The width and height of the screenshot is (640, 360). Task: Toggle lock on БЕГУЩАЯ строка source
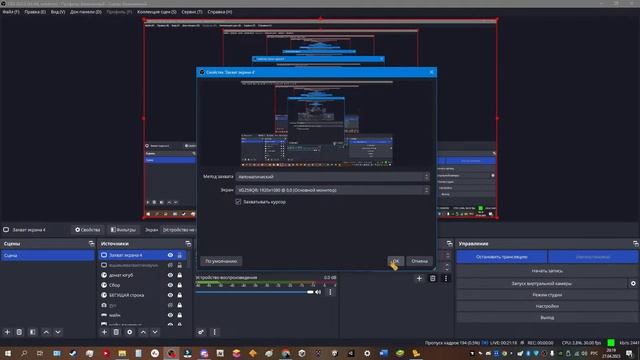point(180,295)
